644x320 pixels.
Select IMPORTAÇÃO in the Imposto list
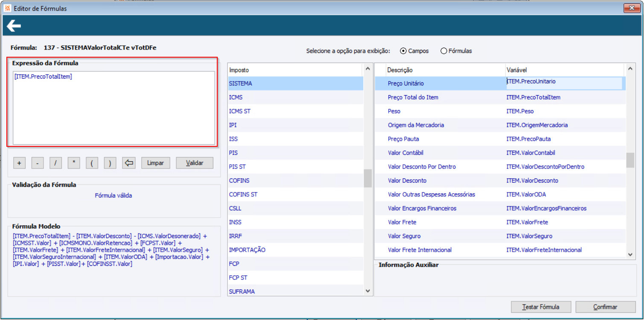(x=295, y=250)
